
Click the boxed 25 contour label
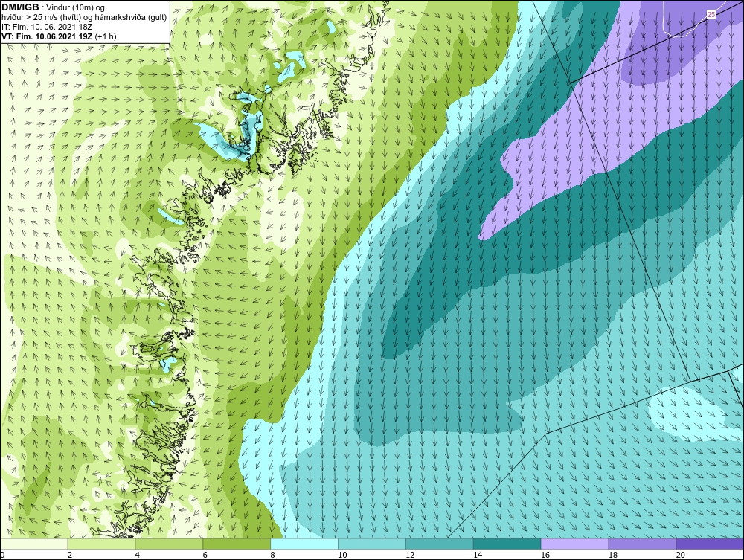(x=711, y=15)
